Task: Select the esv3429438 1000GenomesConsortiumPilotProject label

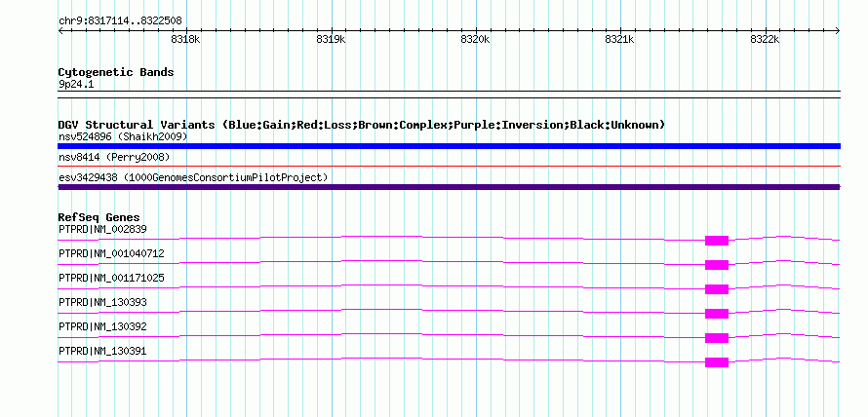Action: 193,177
